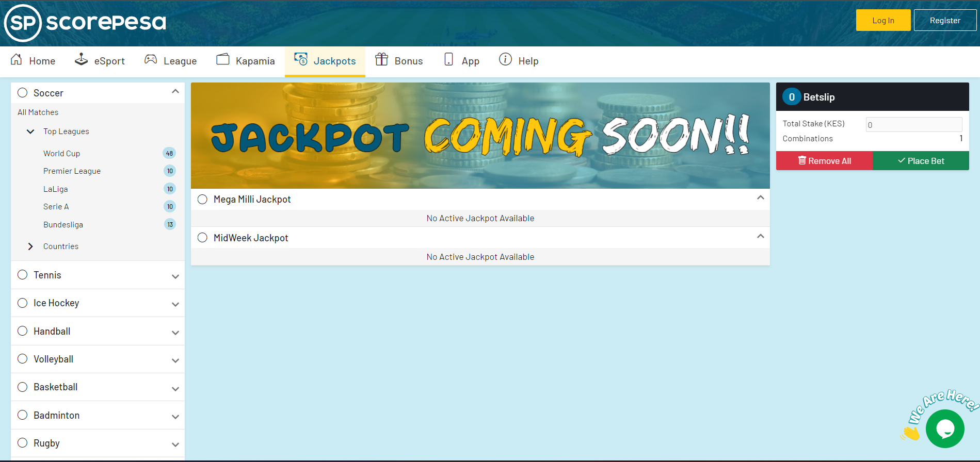The height and width of the screenshot is (462, 980).
Task: Click the Jackpots money icon
Action: click(301, 59)
